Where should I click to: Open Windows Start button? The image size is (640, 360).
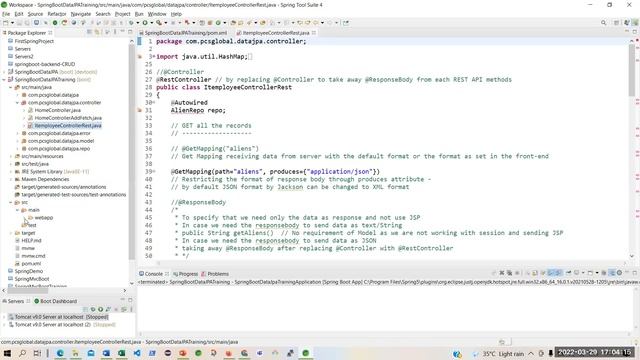tap(7, 353)
